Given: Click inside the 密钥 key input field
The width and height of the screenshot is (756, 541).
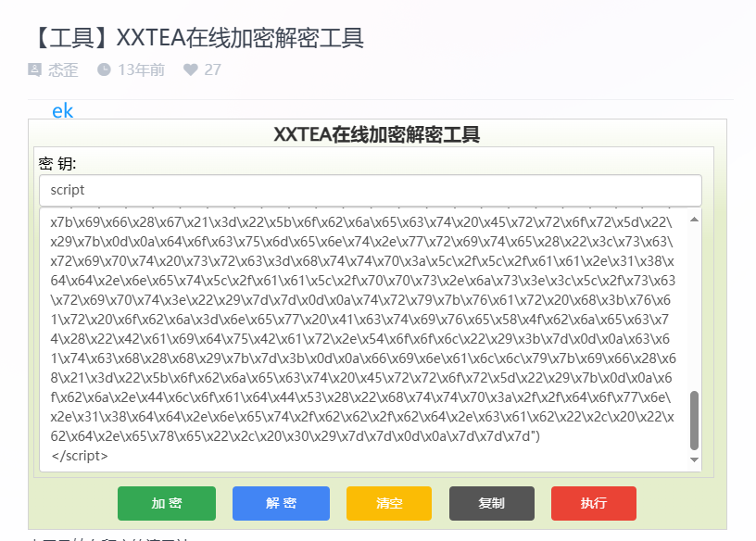Looking at the screenshot, I should [370, 191].
